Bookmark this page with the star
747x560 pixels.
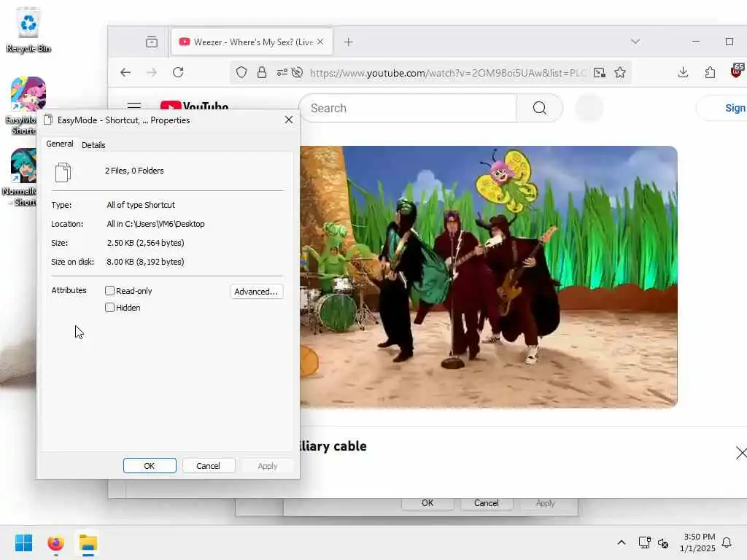click(620, 72)
